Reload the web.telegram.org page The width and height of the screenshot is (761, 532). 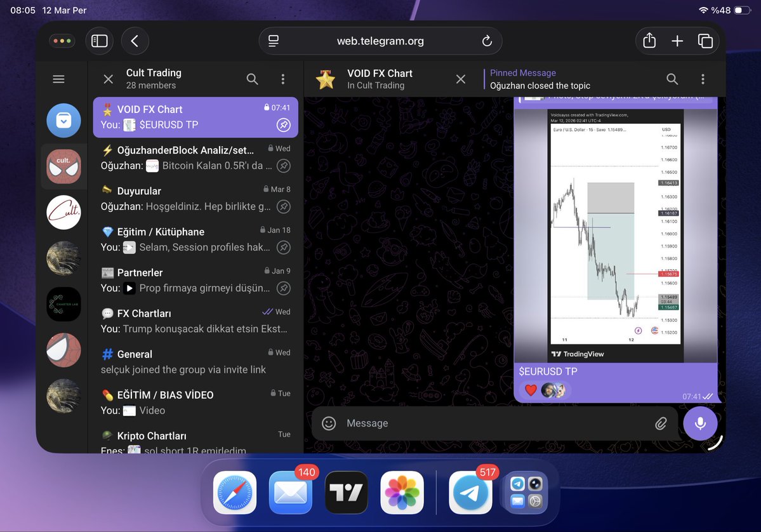(487, 41)
